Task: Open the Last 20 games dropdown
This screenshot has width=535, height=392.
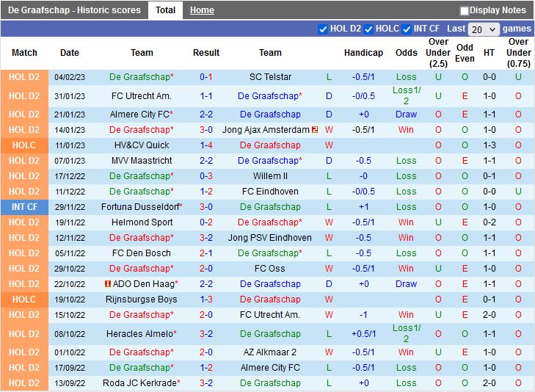Action: pyautogui.click(x=484, y=29)
